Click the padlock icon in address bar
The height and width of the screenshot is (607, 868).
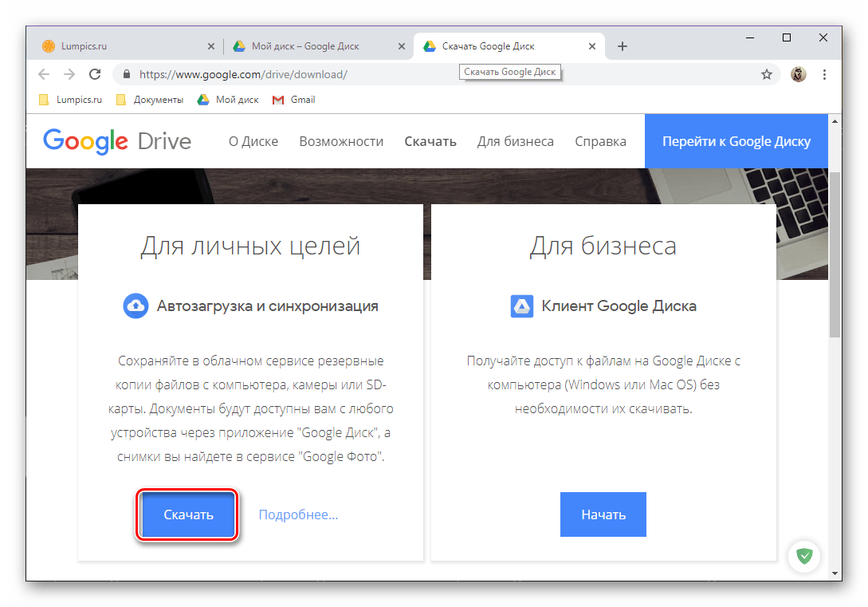click(x=127, y=74)
